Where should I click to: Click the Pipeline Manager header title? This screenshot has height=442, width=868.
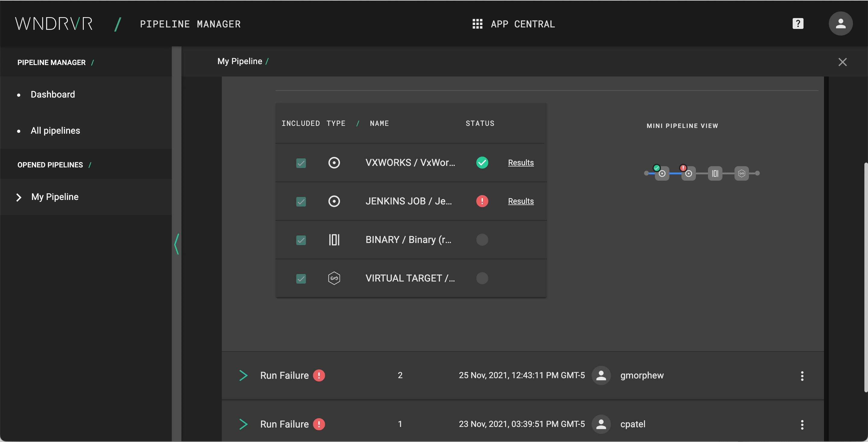tap(190, 24)
